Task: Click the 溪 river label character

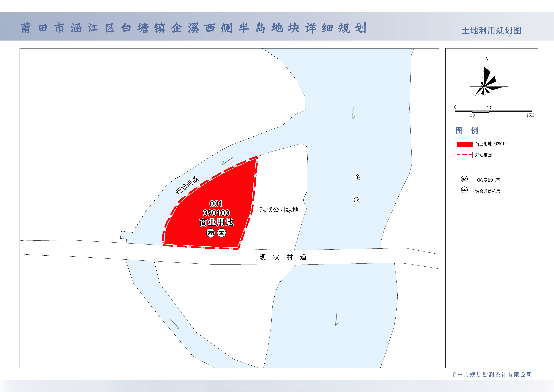Action: point(357,200)
